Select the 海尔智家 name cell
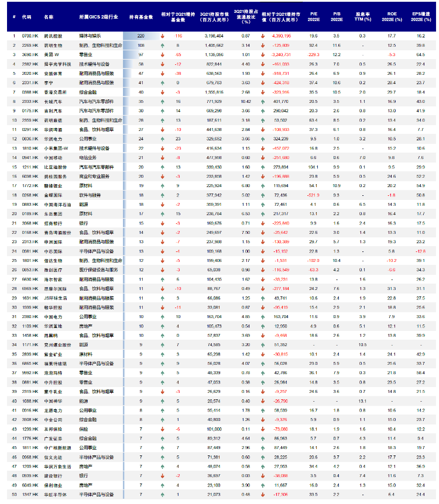 tap(53, 279)
